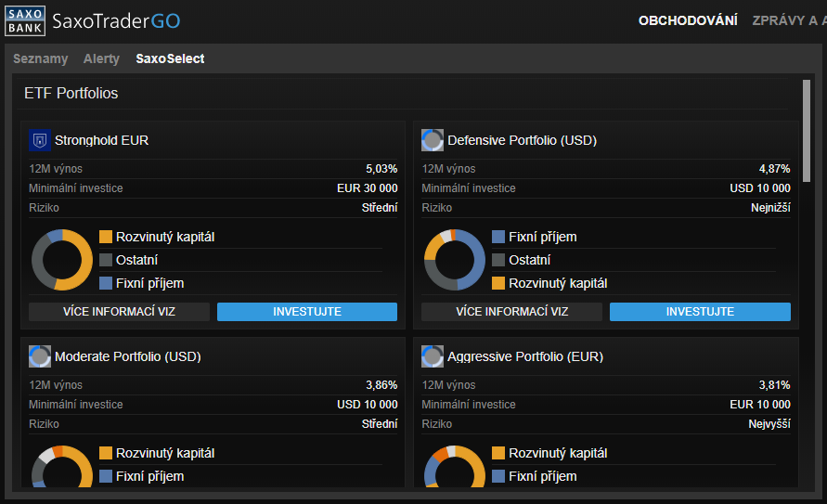Click 12M výnos label in Stronghold EUR
This screenshot has width=827, height=504.
click(56, 169)
